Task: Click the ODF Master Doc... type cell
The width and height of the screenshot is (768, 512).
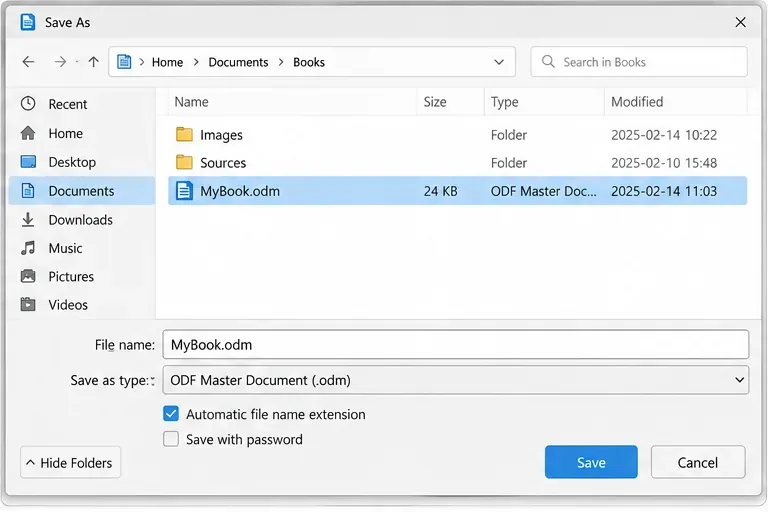Action: tap(544, 191)
